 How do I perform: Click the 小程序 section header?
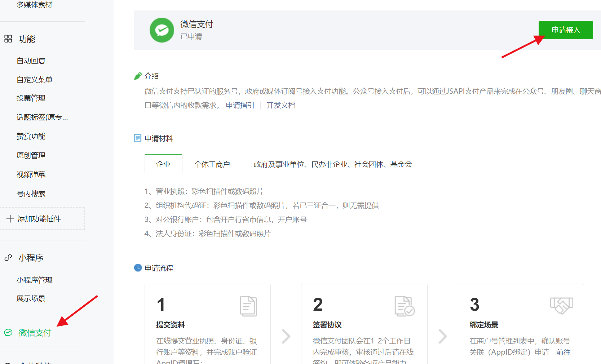pos(31,258)
